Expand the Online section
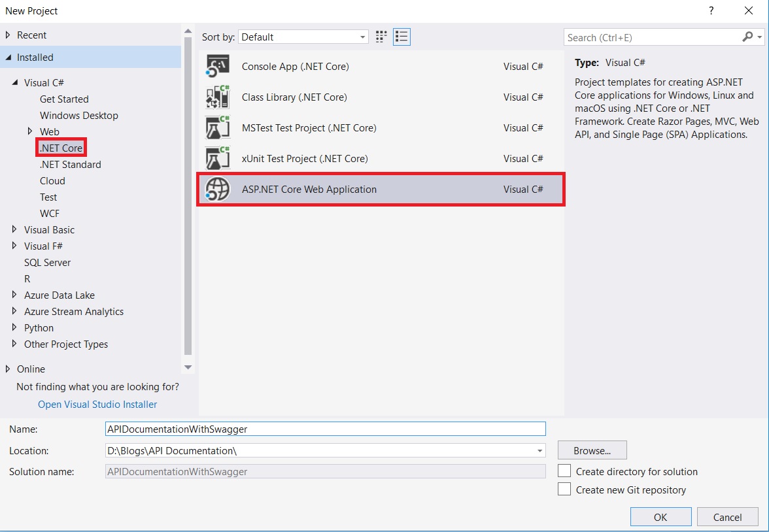The width and height of the screenshot is (769, 532). tap(7, 369)
